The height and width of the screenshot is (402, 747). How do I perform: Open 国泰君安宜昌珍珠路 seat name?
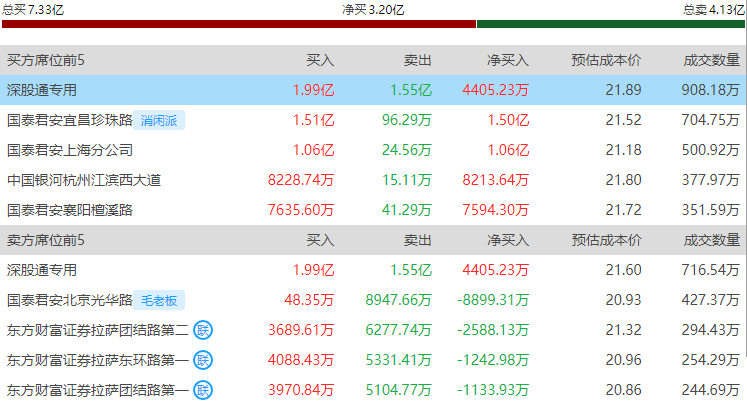pos(70,120)
